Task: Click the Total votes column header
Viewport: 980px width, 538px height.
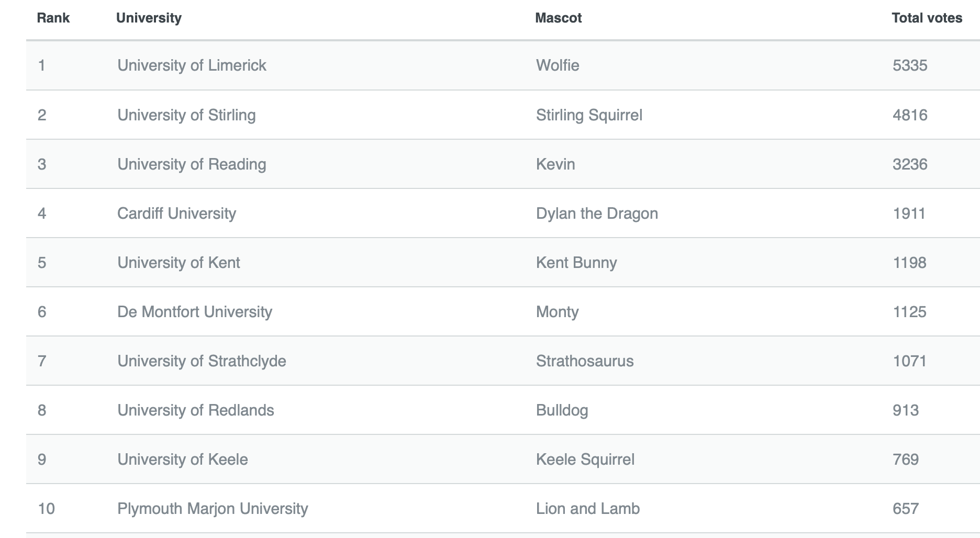Action: 927,18
